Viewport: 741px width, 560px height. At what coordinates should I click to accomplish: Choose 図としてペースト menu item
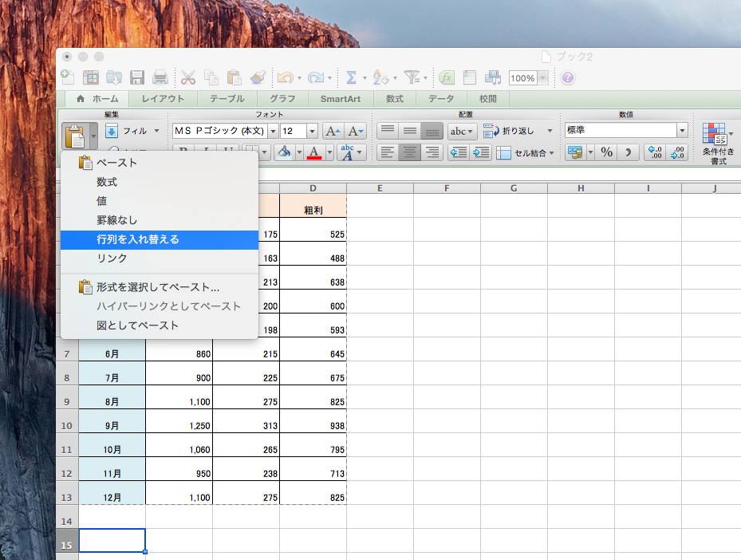[160, 325]
